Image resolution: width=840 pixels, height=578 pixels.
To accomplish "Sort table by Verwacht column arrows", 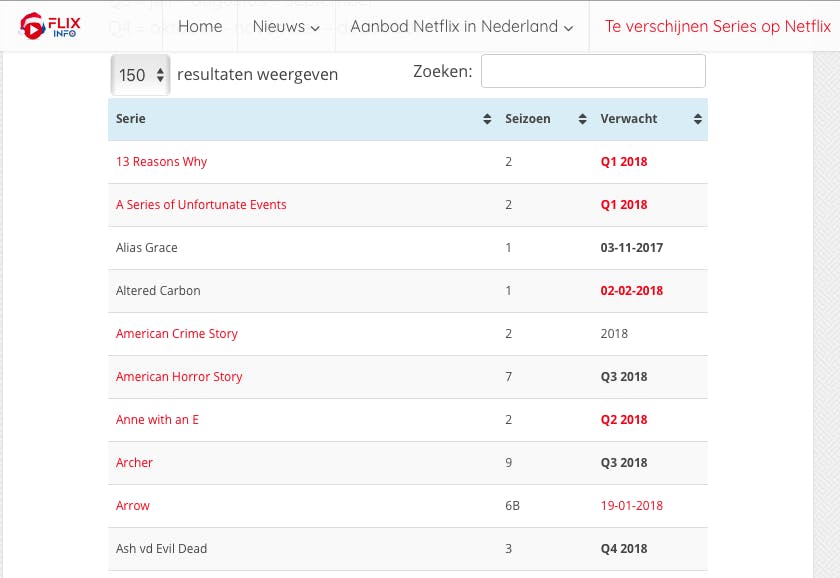I will (x=697, y=119).
